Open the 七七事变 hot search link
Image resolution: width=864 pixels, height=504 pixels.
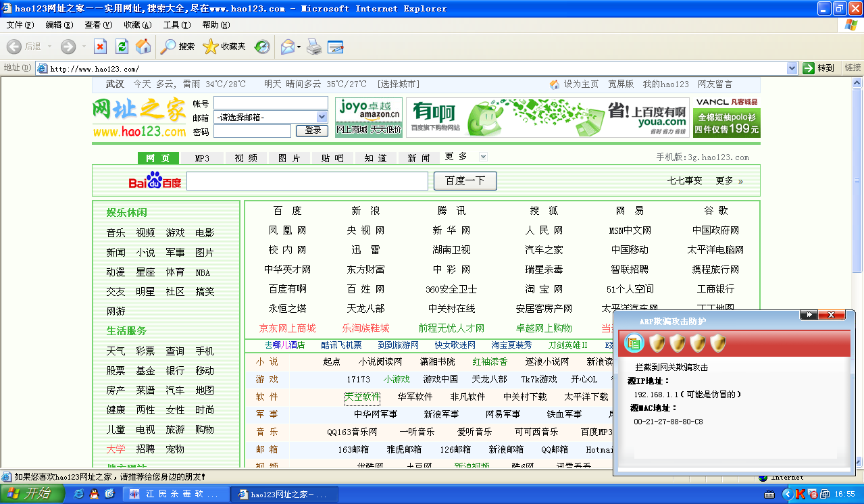685,181
